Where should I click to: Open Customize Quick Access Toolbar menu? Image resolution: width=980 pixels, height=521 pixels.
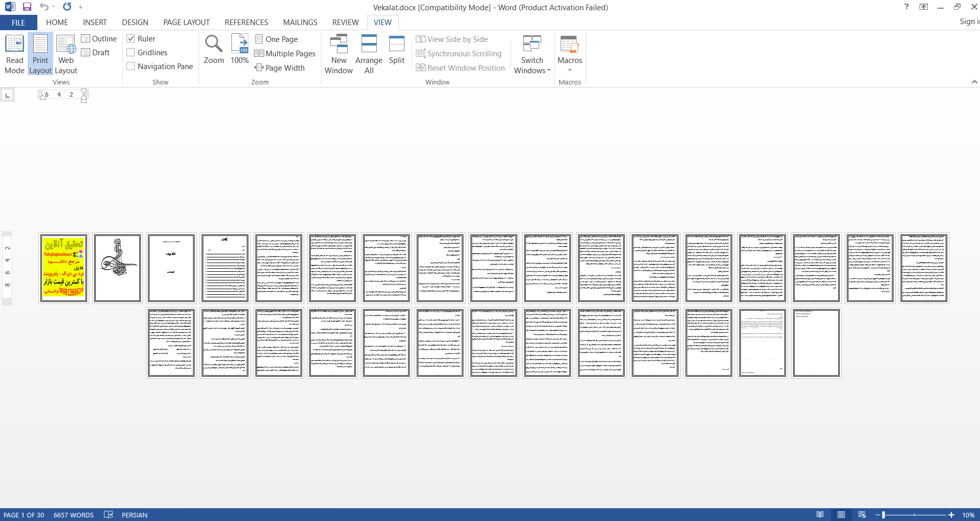pos(81,7)
